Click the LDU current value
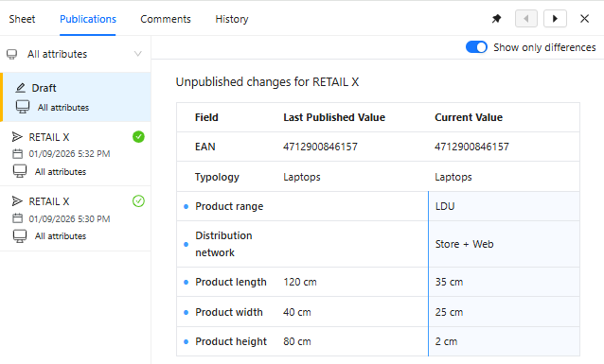This screenshot has height=364, width=604. (x=445, y=207)
